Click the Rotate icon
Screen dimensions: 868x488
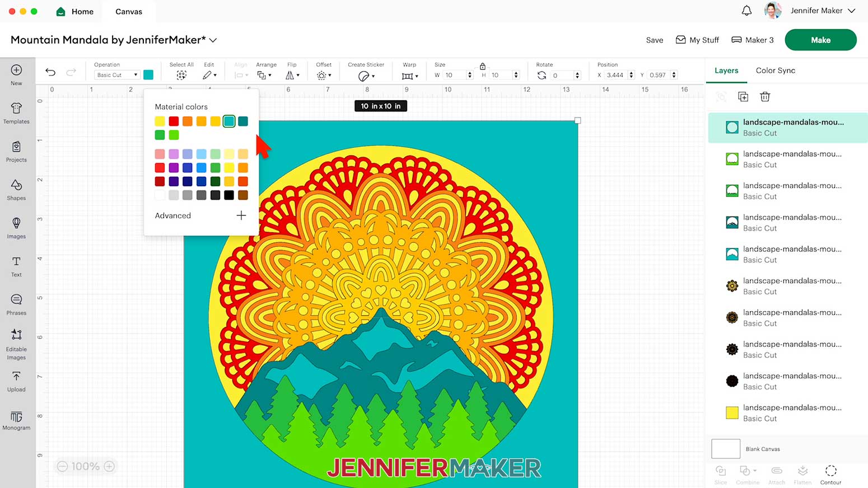(x=542, y=75)
